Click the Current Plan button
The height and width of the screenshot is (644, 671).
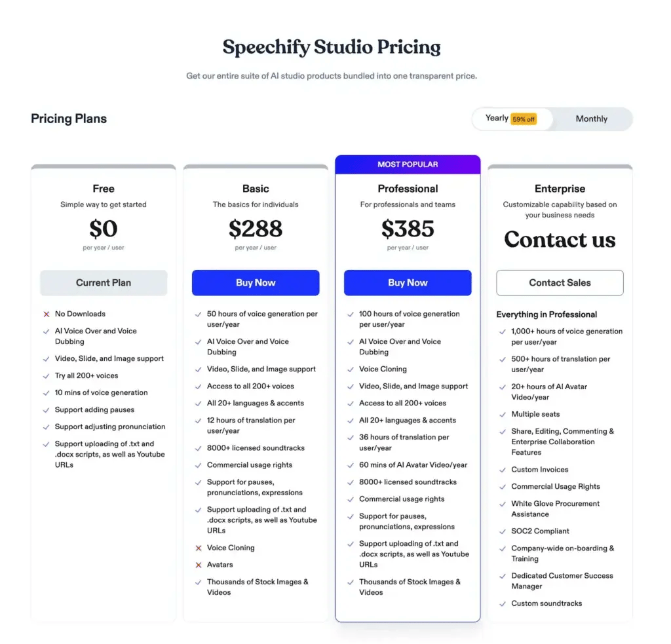[x=104, y=283]
